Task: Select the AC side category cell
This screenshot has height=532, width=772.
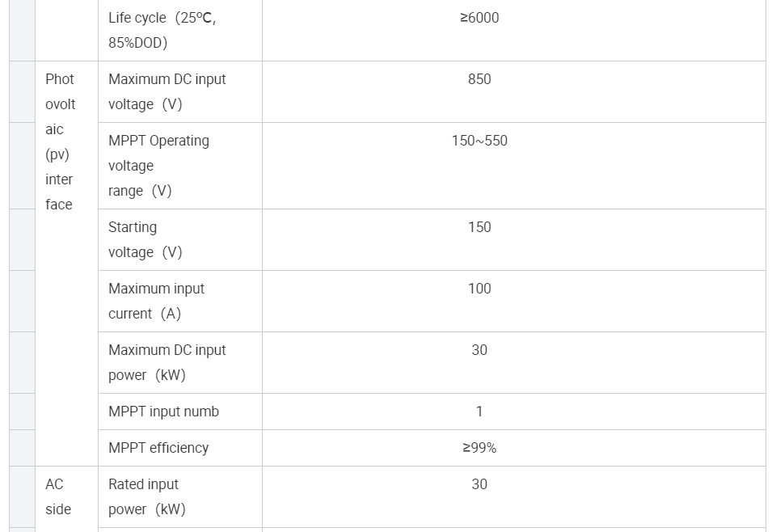Action: [58, 496]
